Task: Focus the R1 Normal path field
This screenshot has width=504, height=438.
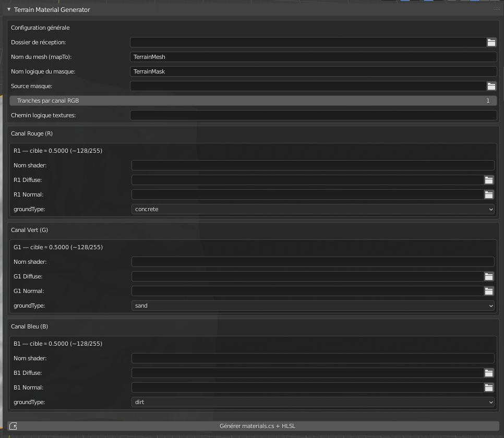Action: tap(308, 194)
